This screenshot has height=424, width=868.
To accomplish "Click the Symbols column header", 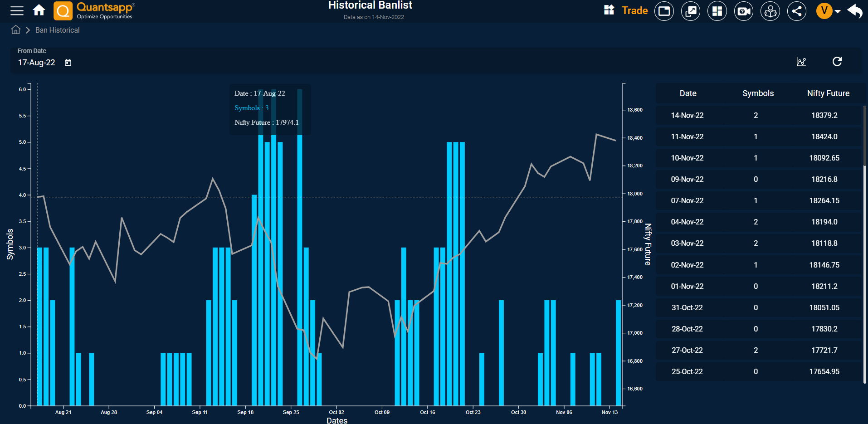I will pos(758,93).
